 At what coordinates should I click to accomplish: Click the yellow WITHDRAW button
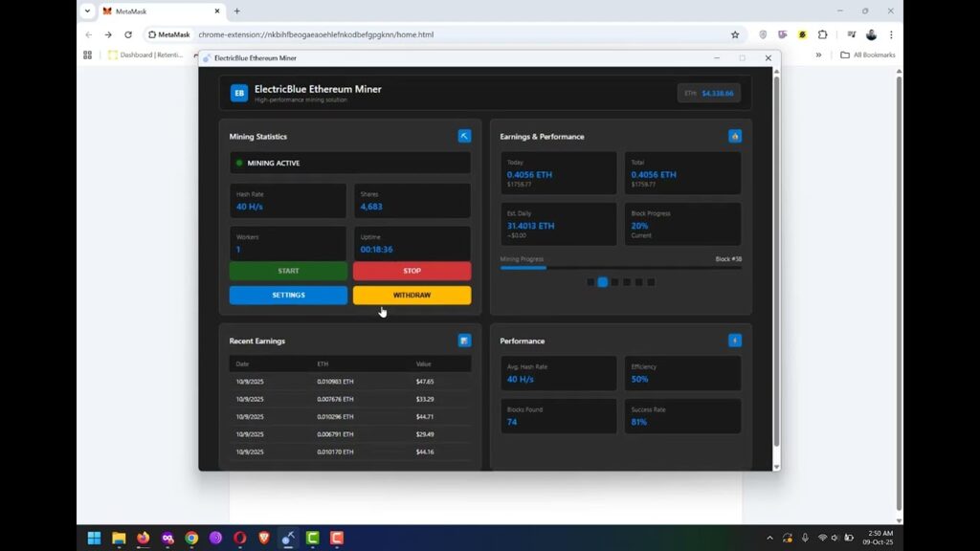[x=412, y=295]
